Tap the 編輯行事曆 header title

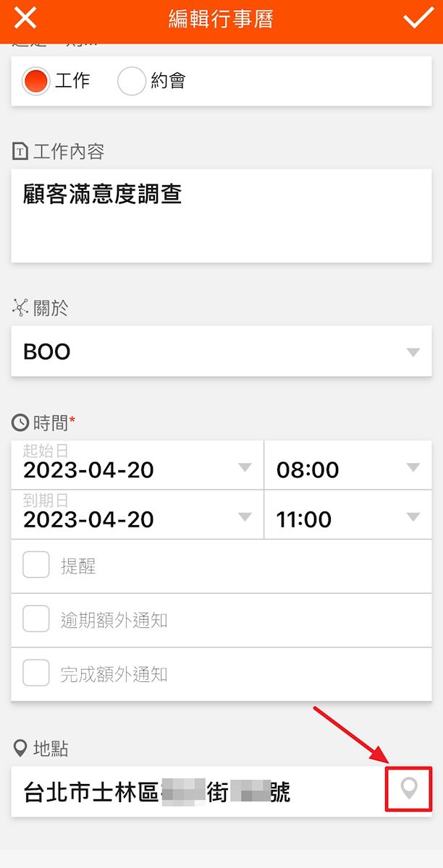pyautogui.click(x=221, y=20)
